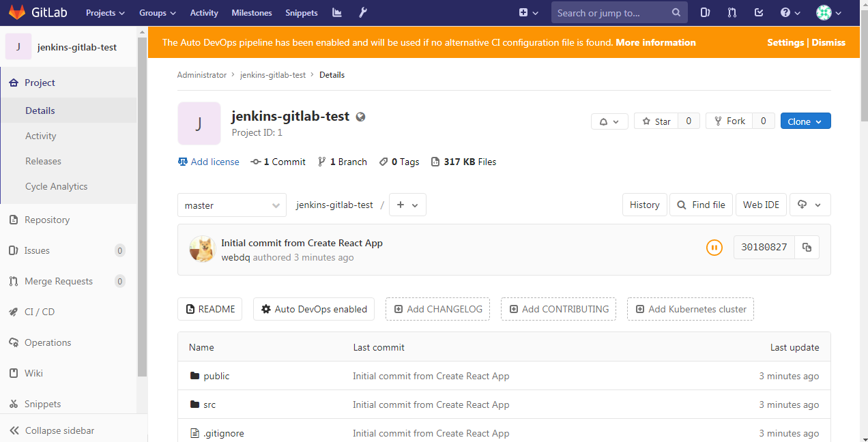Switch to the Activity section in the sidebar
Viewport: 868px width, 442px height.
(40, 136)
